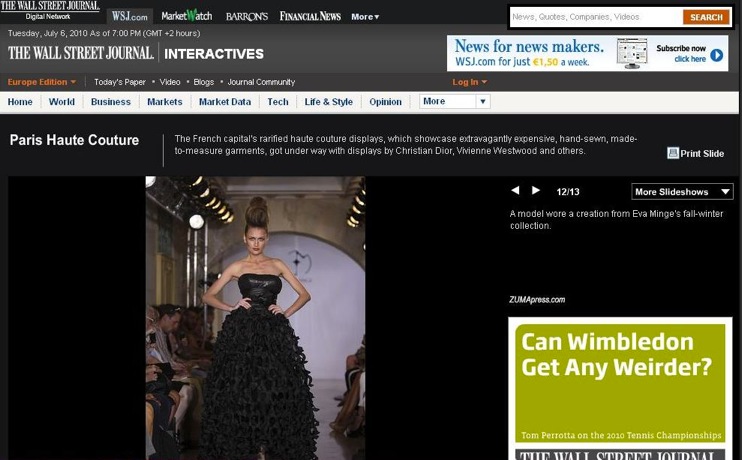This screenshot has width=742, height=460.
Task: Click the 12/13 slide counter
Action: pyautogui.click(x=568, y=192)
